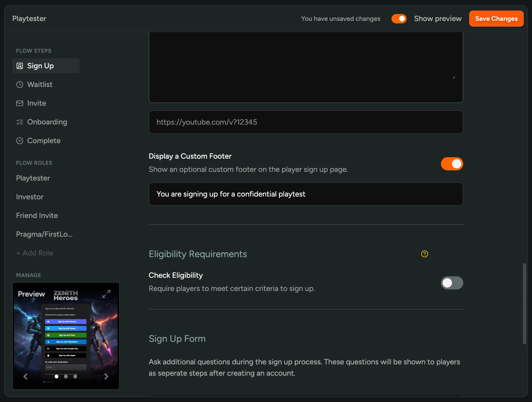Viewport: 532px width, 402px height.
Task: Click the Invite envelope icon
Action: click(x=20, y=103)
